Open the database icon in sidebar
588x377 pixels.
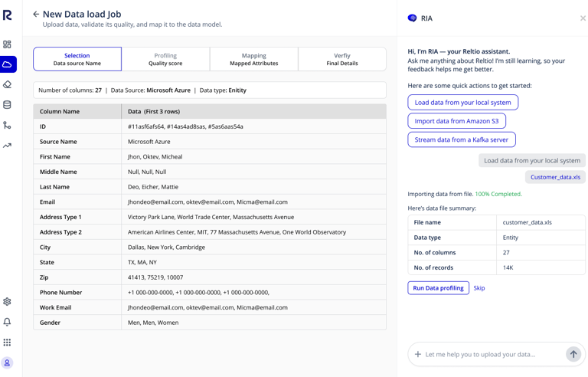point(8,105)
